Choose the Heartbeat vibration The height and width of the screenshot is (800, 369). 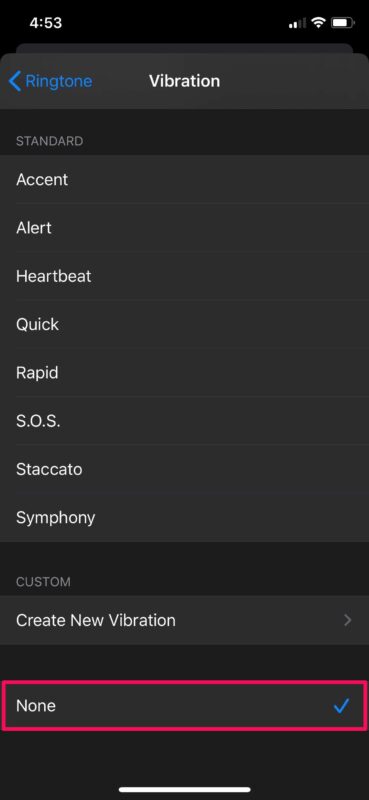[x=184, y=276]
